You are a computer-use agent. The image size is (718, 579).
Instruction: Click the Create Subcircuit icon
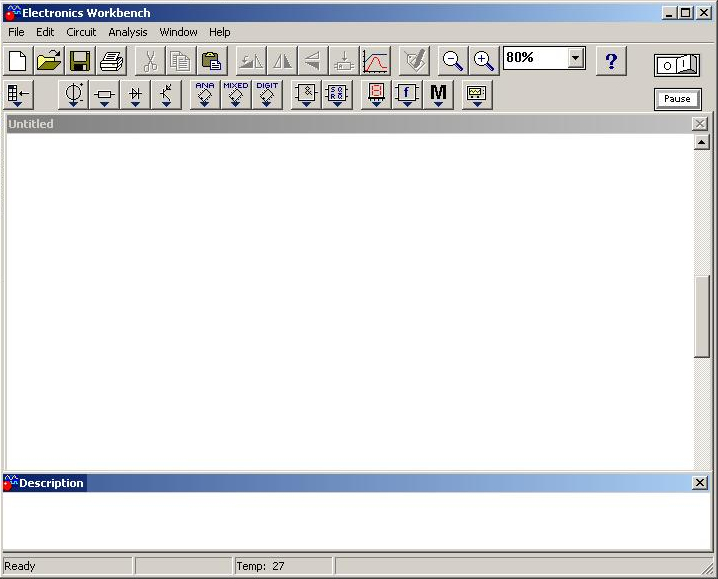[344, 61]
